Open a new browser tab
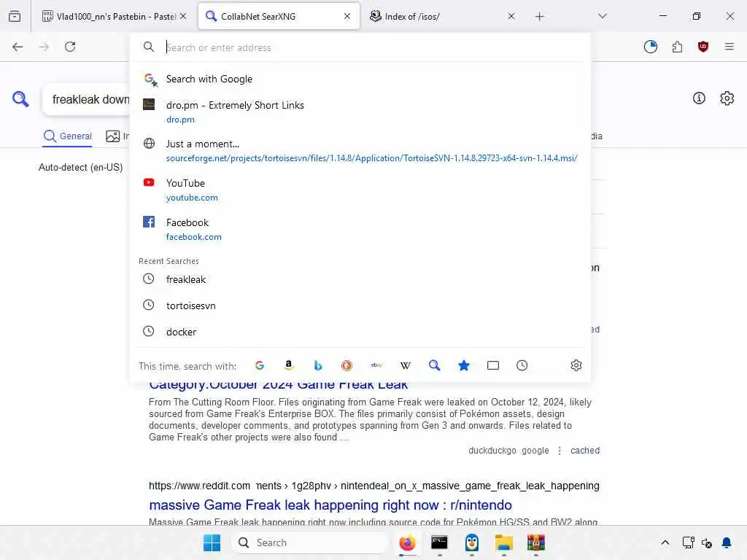 [539, 17]
